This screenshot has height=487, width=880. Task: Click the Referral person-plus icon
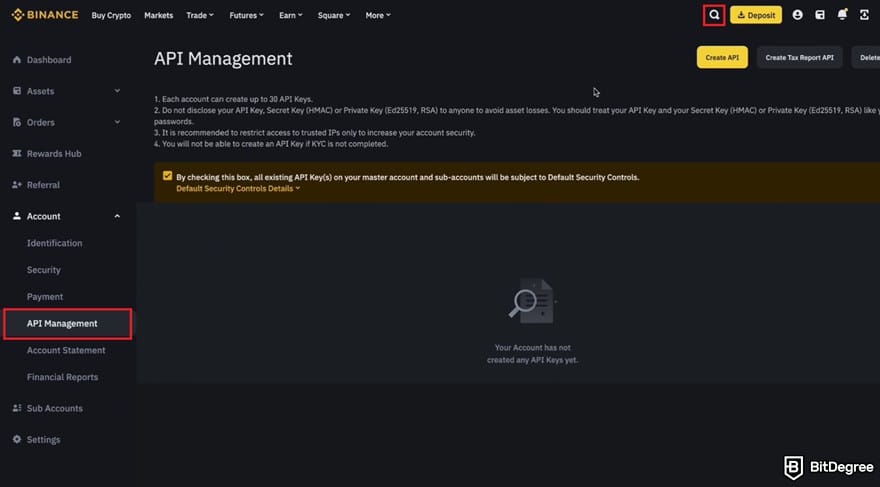(17, 185)
